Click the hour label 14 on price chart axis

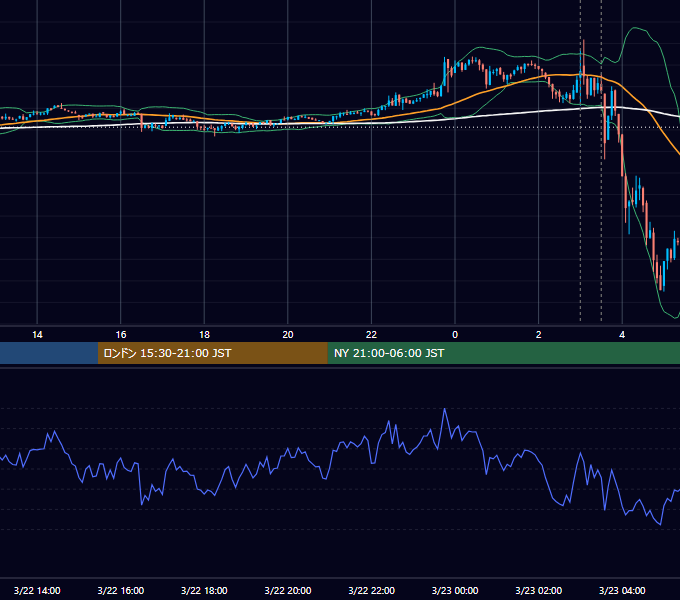[x=37, y=335]
